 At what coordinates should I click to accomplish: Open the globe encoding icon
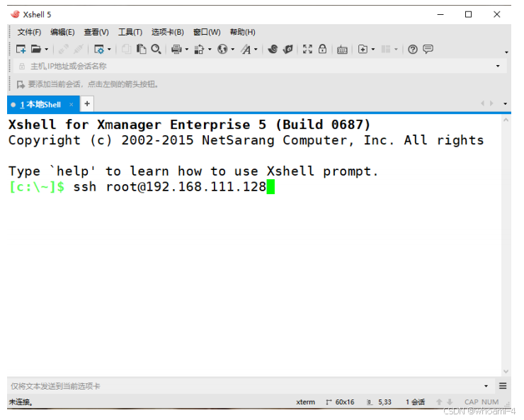pyautogui.click(x=222, y=50)
